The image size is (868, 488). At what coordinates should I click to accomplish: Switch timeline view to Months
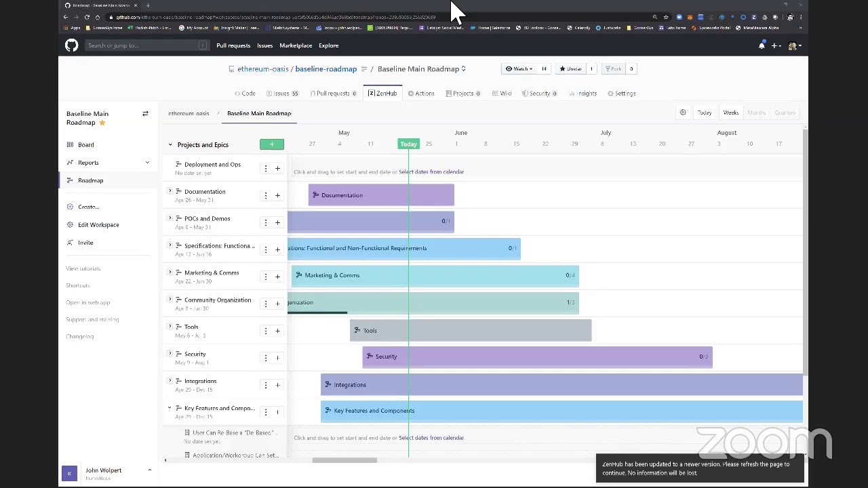tap(757, 113)
